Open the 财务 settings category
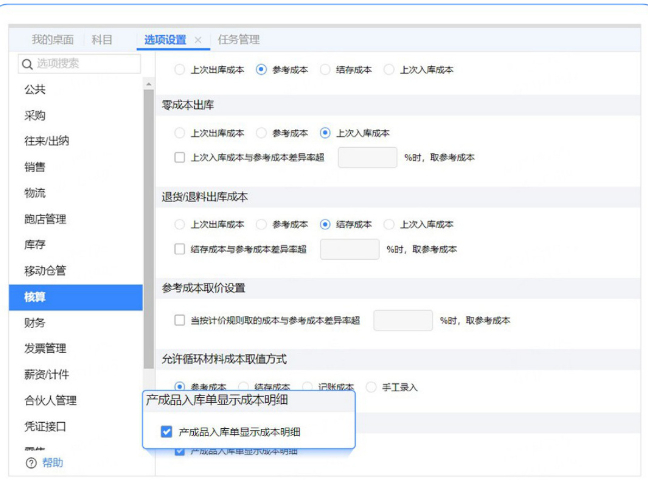Screen dimensions: 648x480 click(35, 323)
